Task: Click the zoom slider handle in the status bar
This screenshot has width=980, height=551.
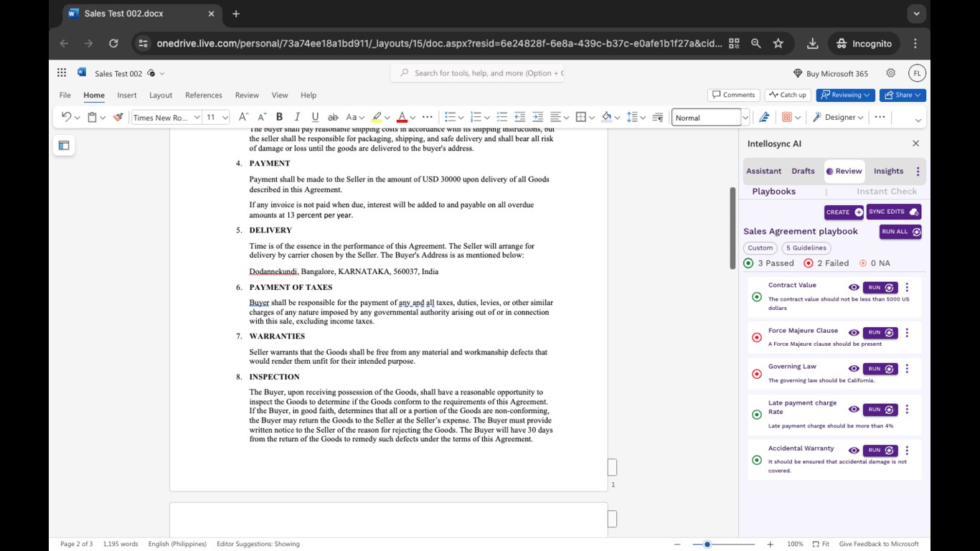Action: [x=707, y=544]
